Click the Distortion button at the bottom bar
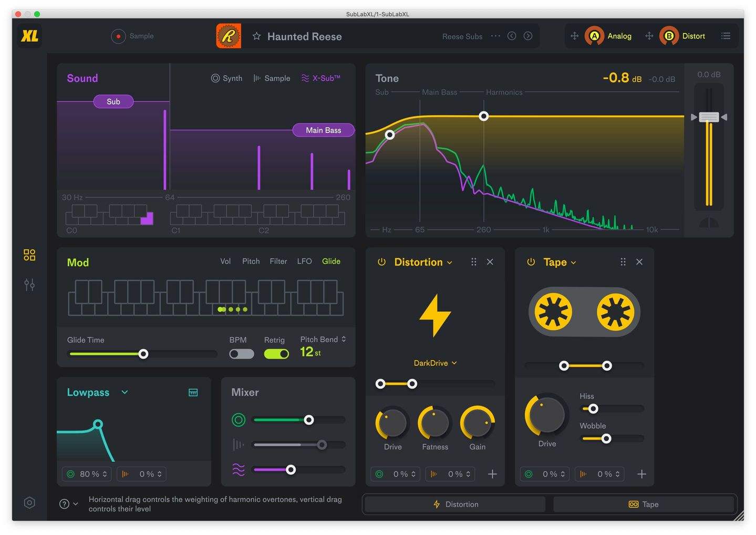756x535 pixels. 454,503
